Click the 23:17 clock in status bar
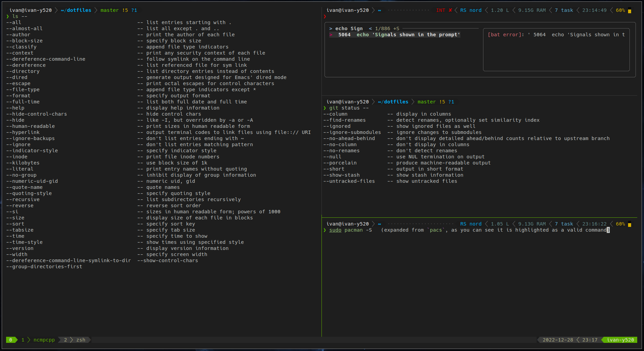 point(590,340)
